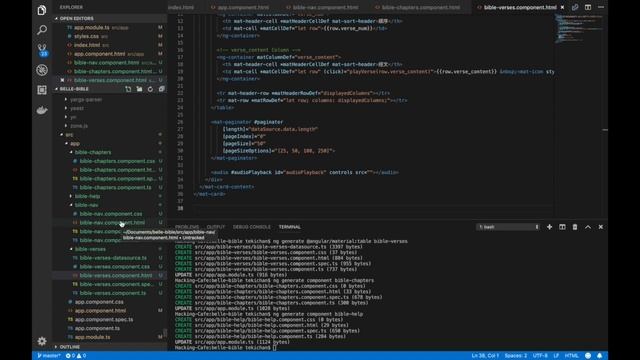
Task: Switch to the Problems panel tab
Action: [x=187, y=227]
